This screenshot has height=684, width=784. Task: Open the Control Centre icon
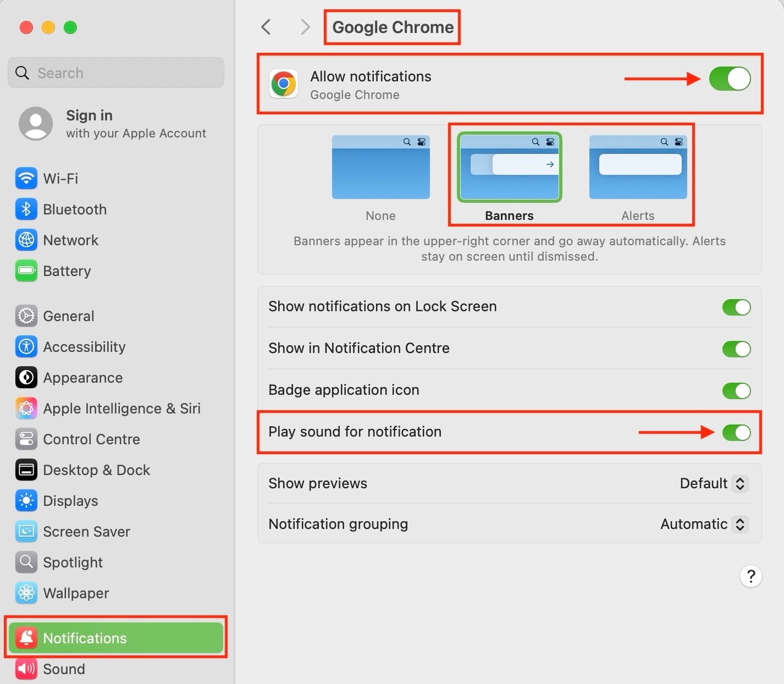[26, 439]
